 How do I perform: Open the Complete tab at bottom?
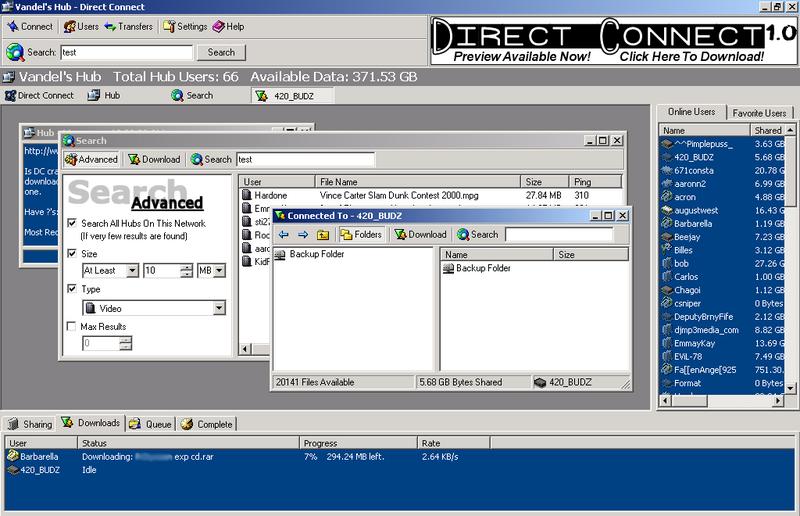coord(207,424)
